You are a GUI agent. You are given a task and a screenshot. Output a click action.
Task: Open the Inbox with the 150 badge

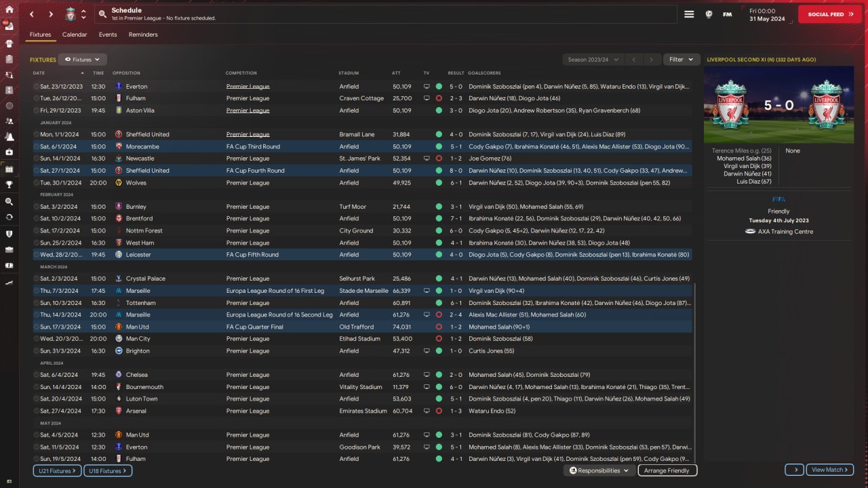(9, 27)
